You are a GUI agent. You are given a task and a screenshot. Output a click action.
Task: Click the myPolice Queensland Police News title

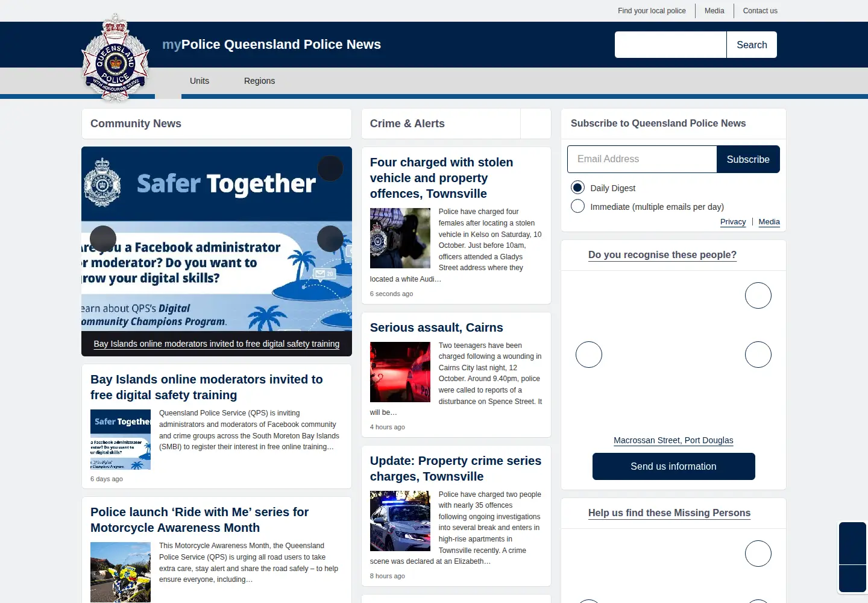coord(271,45)
